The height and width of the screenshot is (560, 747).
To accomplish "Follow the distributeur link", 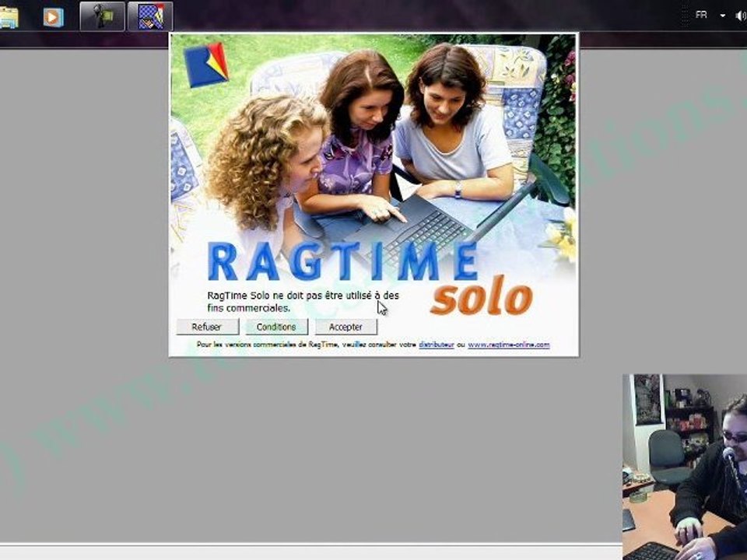I will click(x=437, y=345).
